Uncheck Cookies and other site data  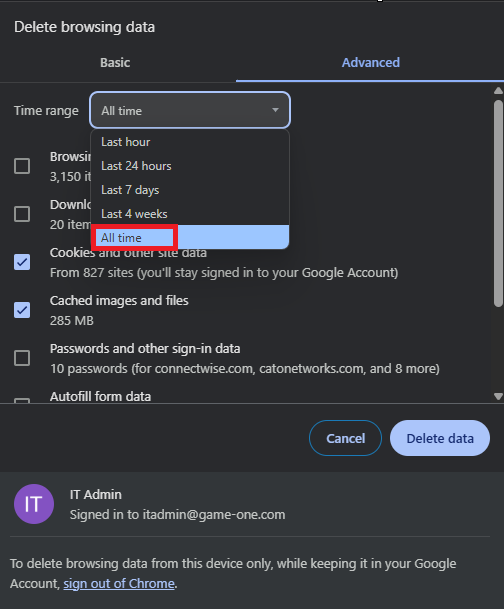(22, 262)
